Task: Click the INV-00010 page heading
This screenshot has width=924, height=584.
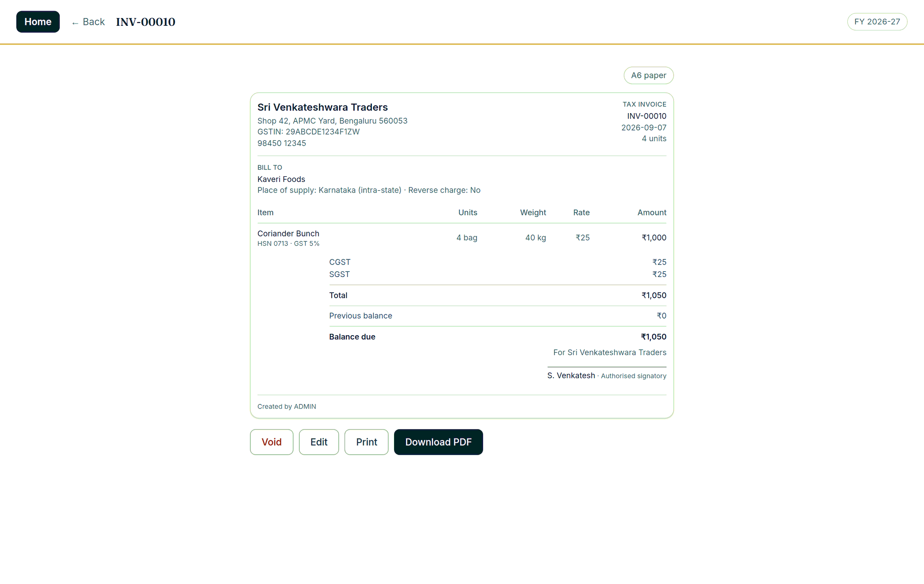Action: pos(146,22)
